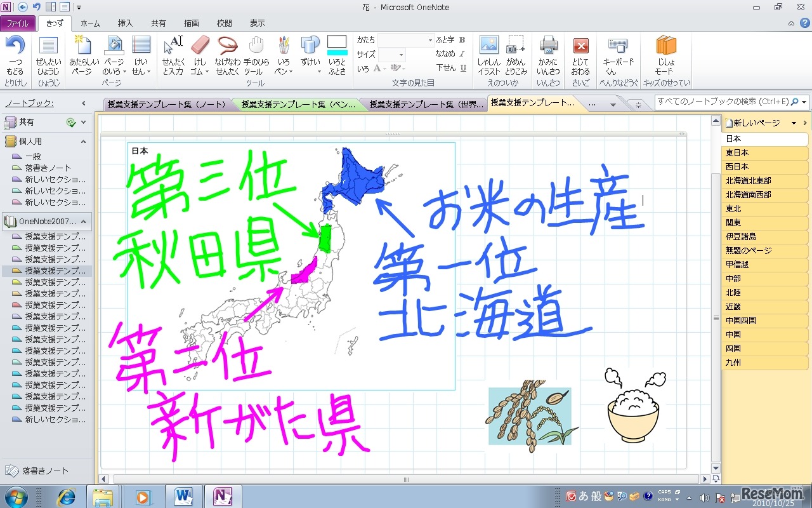Select the けしゴム eraser tool
This screenshot has width=812, height=508.
tap(199, 46)
